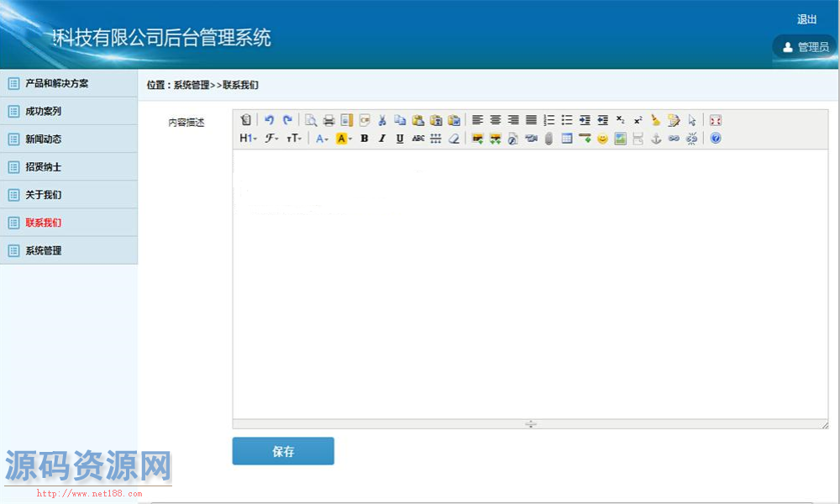Insert a bulleted list
The image size is (840, 504).
[567, 120]
